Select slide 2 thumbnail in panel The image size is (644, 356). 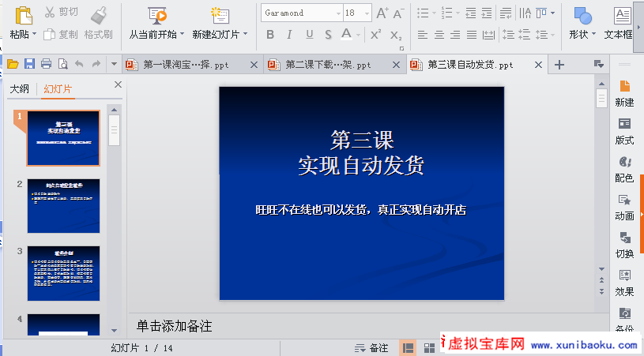63,206
